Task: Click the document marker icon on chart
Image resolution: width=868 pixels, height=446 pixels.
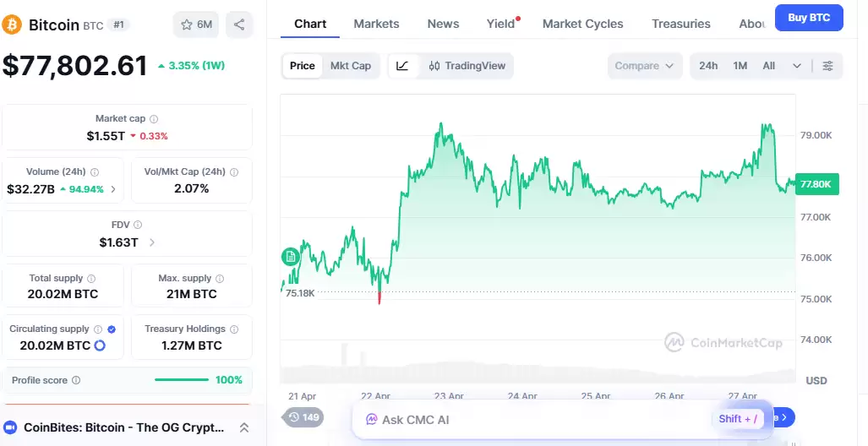Action: pos(290,256)
